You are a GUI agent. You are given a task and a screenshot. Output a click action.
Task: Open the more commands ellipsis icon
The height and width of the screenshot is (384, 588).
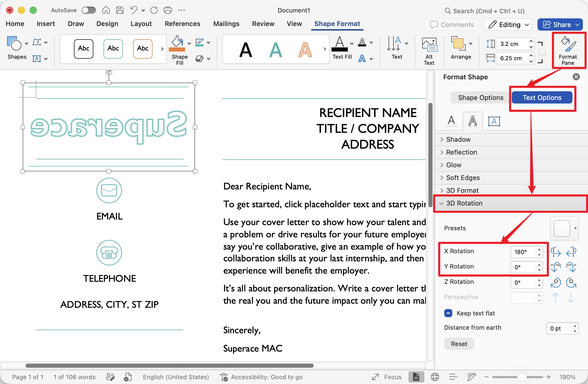[182, 10]
